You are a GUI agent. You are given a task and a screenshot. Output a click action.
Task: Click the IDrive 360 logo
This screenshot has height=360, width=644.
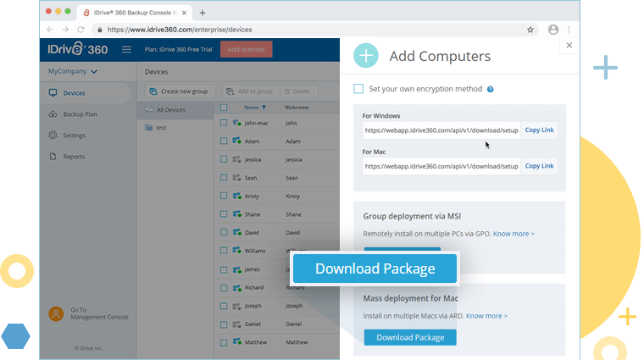pos(78,49)
